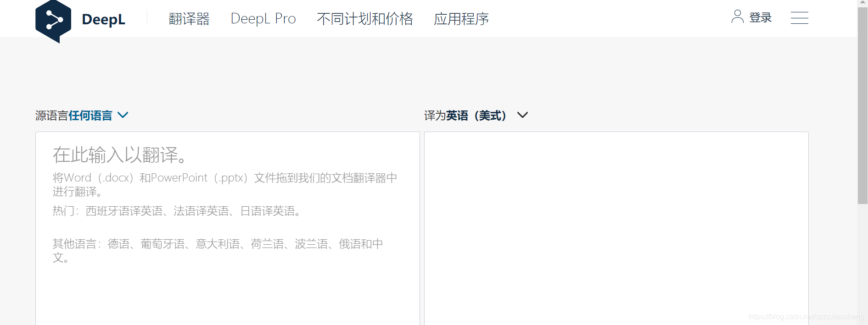Image resolution: width=868 pixels, height=325 pixels.
Task: Open the 翻译器 navigation item
Action: click(x=189, y=19)
